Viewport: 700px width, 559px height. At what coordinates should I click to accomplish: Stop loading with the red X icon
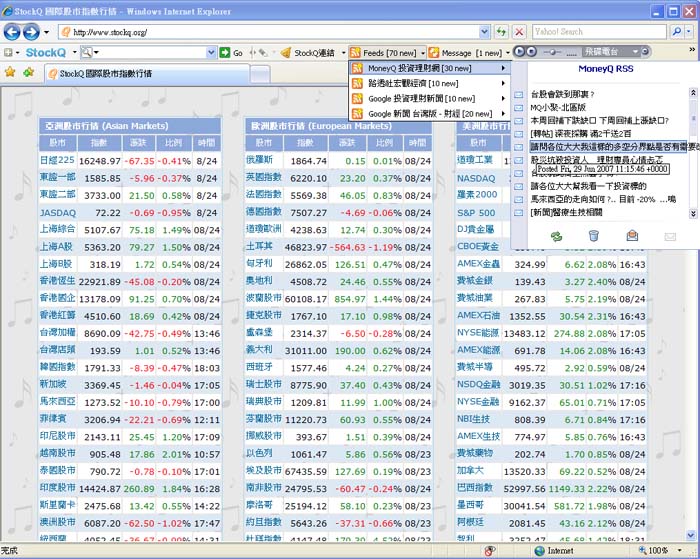pos(519,32)
